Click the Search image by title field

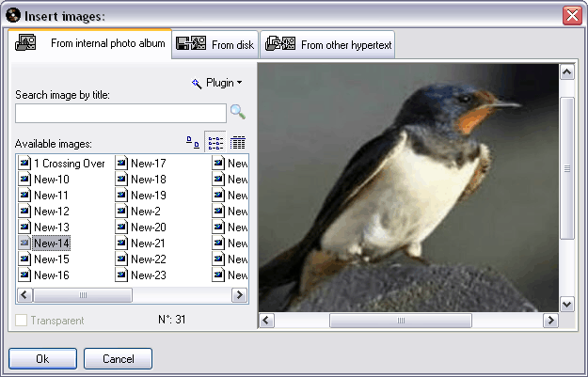[x=120, y=113]
